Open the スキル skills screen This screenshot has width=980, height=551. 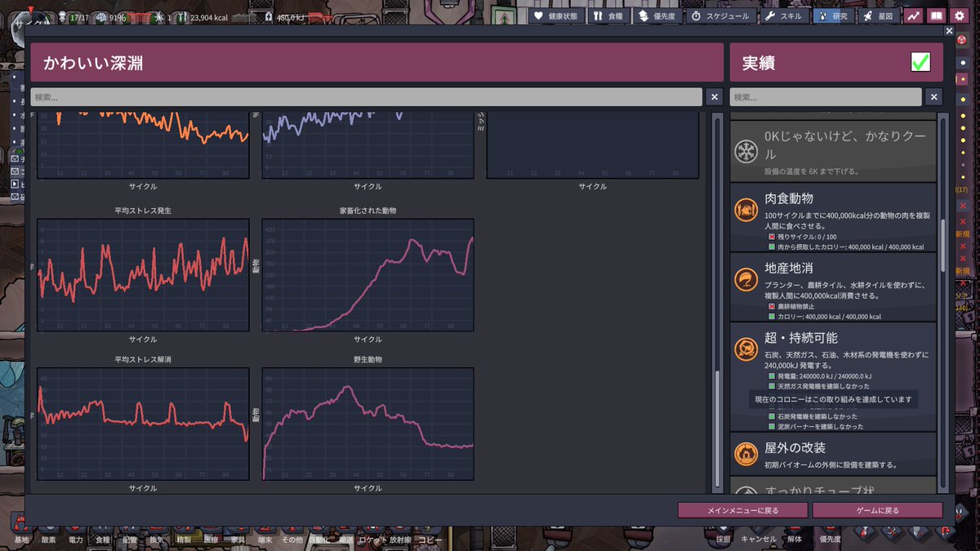[785, 16]
